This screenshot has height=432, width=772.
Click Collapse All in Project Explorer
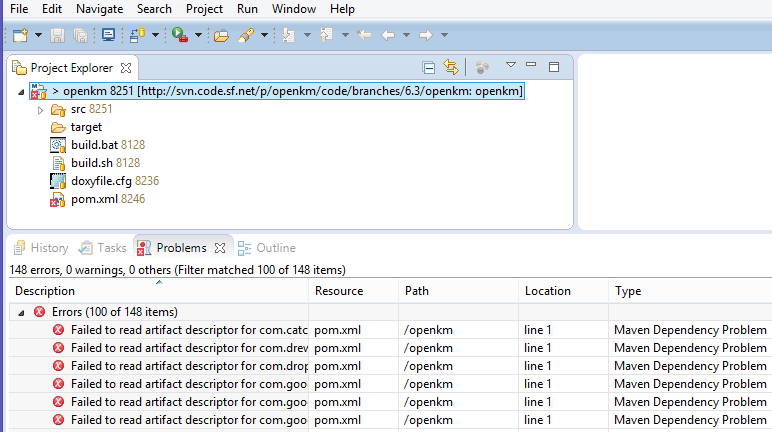[429, 68]
